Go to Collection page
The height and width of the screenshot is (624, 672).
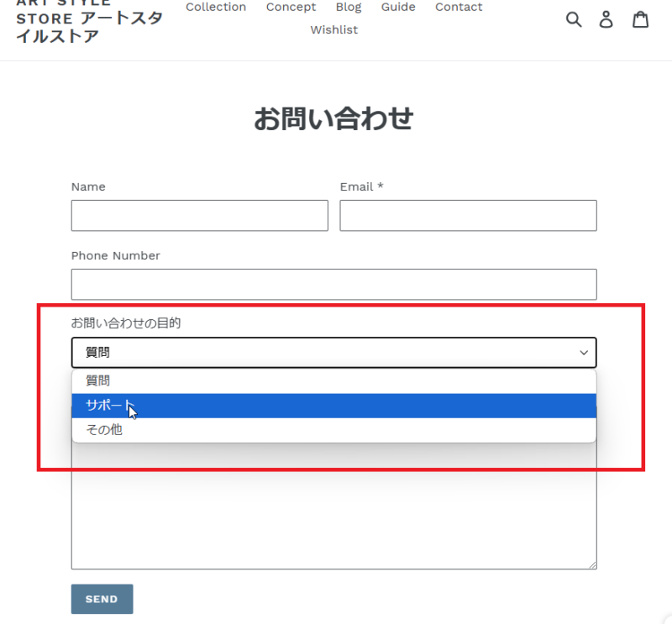point(216,7)
